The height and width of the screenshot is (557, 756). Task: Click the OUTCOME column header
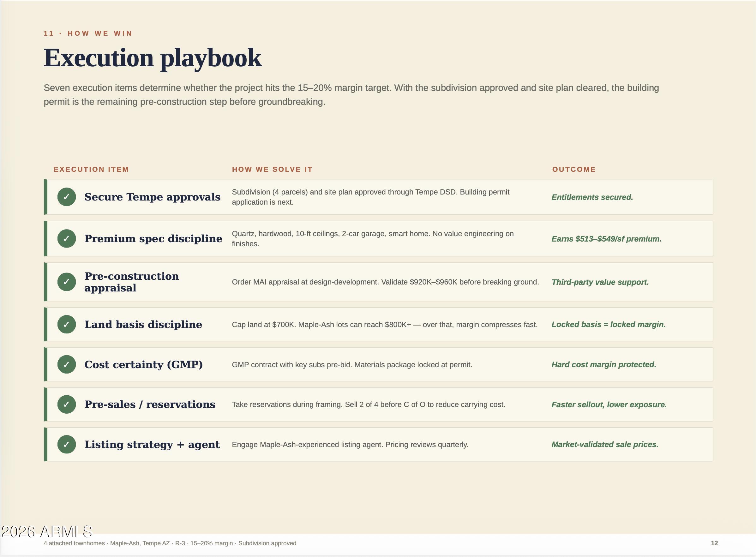[x=574, y=169]
